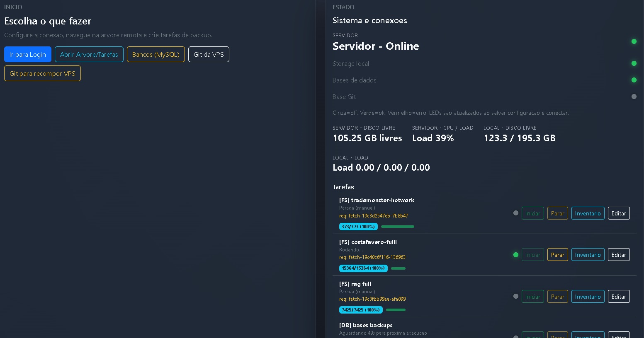Screen dimensions: 644x338
Task: Click the gray Base Git status LED
Action: (634, 97)
